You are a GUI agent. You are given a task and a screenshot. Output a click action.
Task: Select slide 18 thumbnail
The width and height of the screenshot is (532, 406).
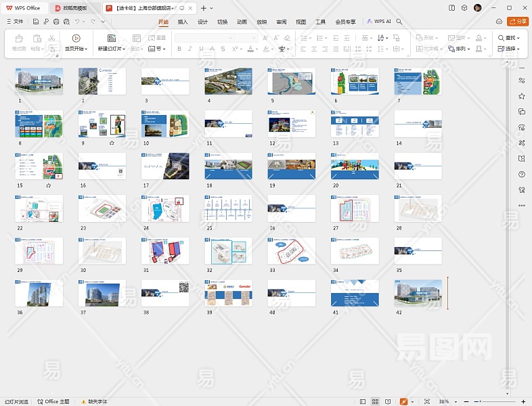(x=228, y=166)
